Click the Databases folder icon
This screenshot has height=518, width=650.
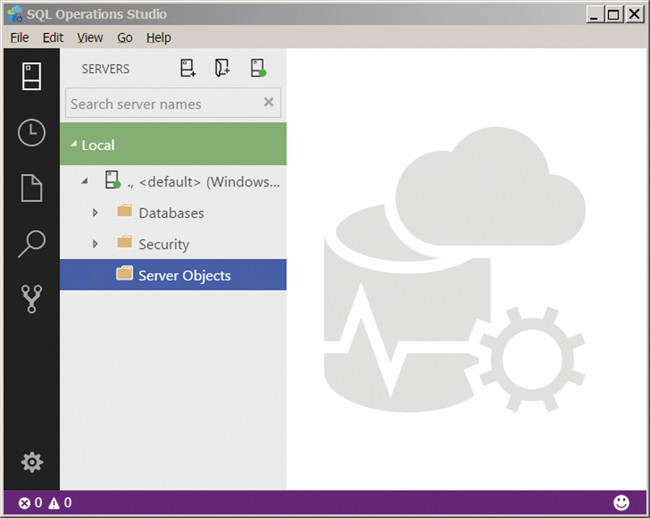click(124, 211)
